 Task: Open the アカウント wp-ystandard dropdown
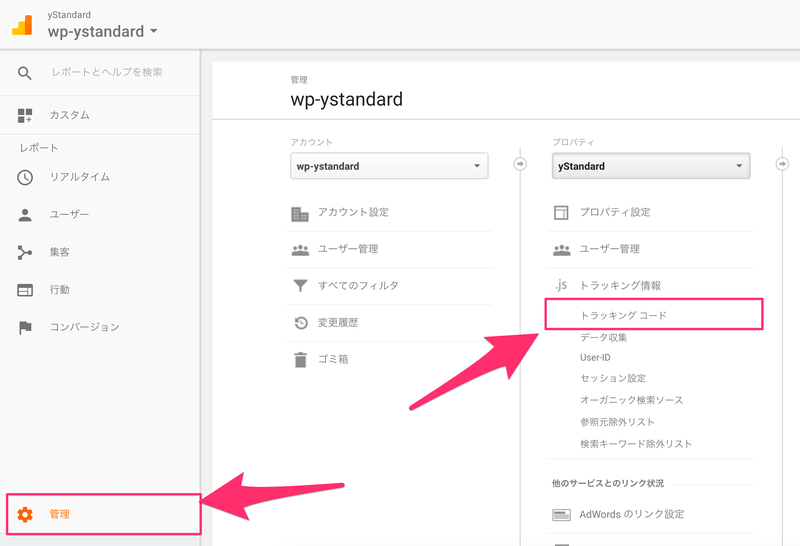click(389, 166)
